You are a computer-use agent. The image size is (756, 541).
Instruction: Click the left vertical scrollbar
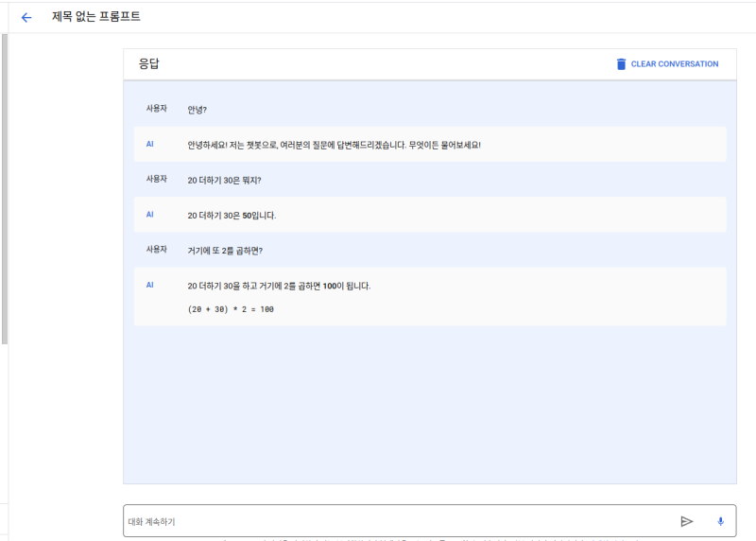point(4,189)
